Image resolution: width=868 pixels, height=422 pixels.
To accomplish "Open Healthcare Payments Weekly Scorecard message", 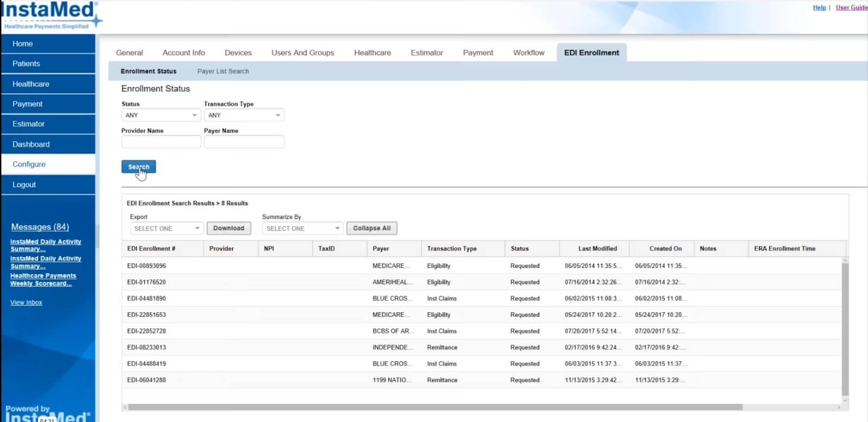I will [43, 279].
